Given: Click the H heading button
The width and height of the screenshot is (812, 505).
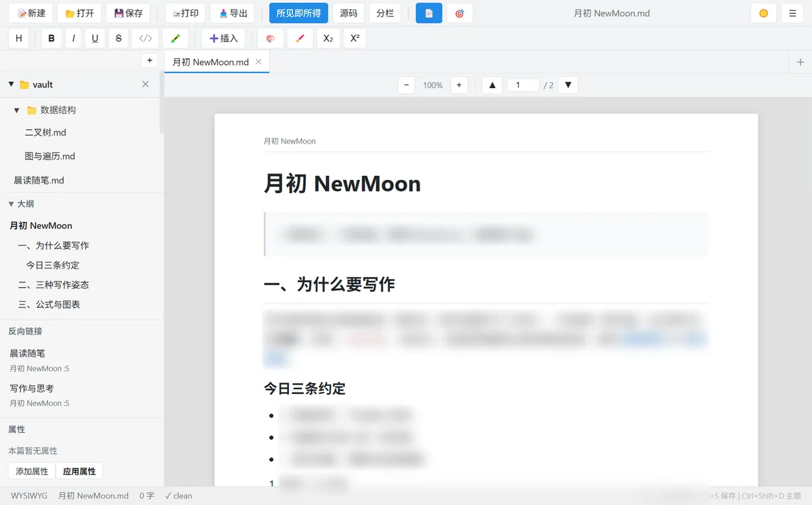Looking at the screenshot, I should pyautogui.click(x=18, y=38).
